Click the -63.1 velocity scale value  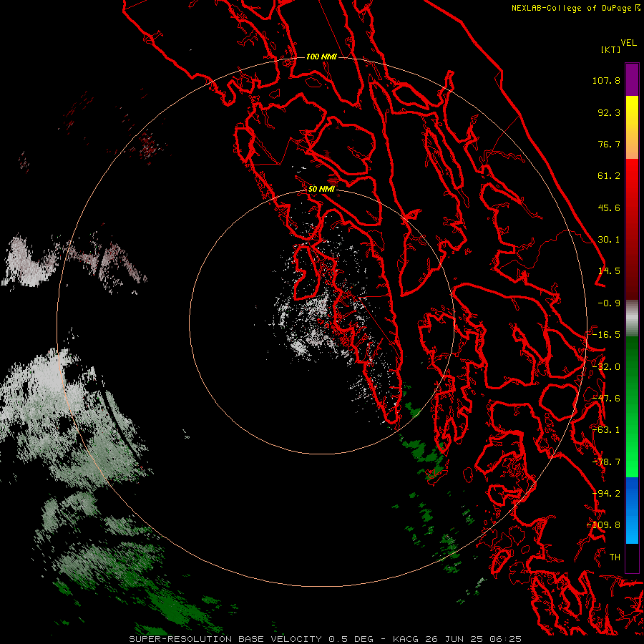pos(606,430)
